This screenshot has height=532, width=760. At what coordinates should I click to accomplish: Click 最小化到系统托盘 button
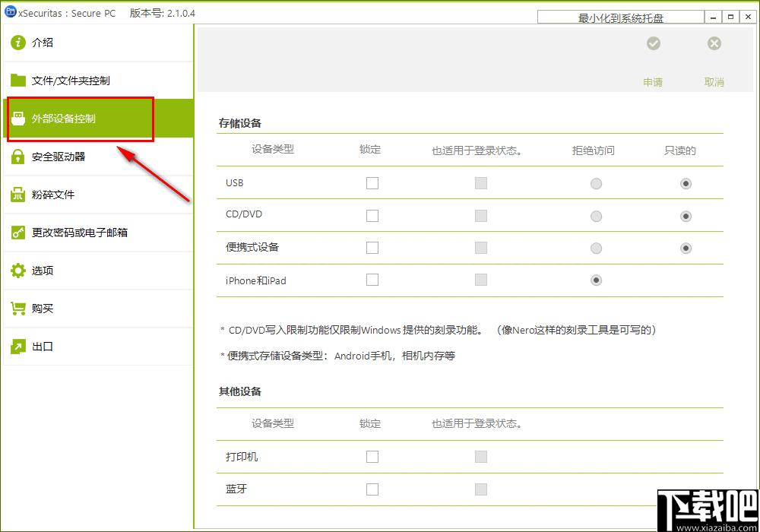click(x=620, y=17)
